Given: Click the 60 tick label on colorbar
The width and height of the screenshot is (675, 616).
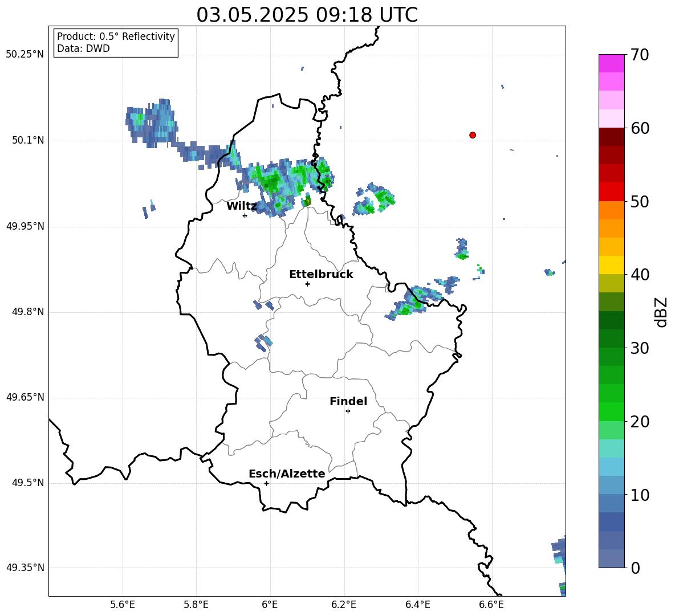Looking at the screenshot, I should 640,128.
